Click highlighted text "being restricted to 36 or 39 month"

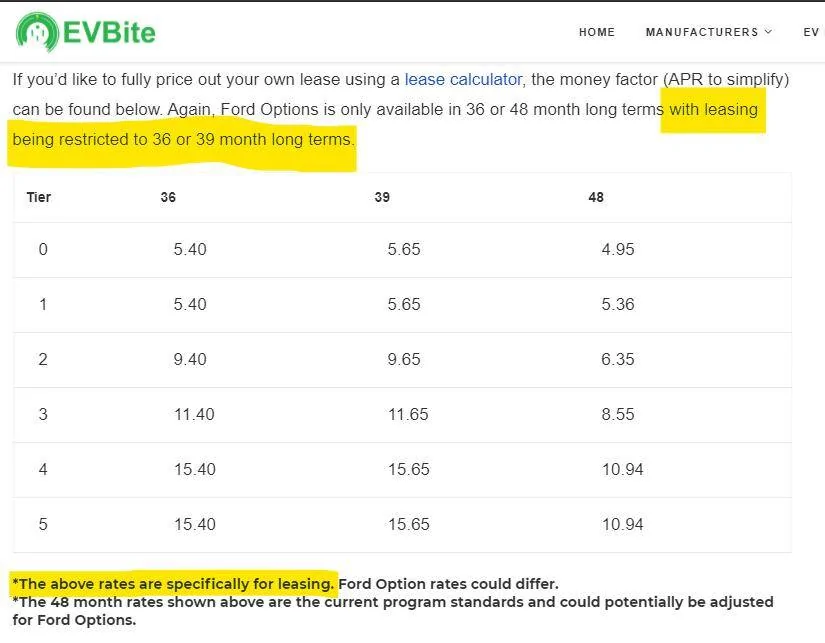139,139
